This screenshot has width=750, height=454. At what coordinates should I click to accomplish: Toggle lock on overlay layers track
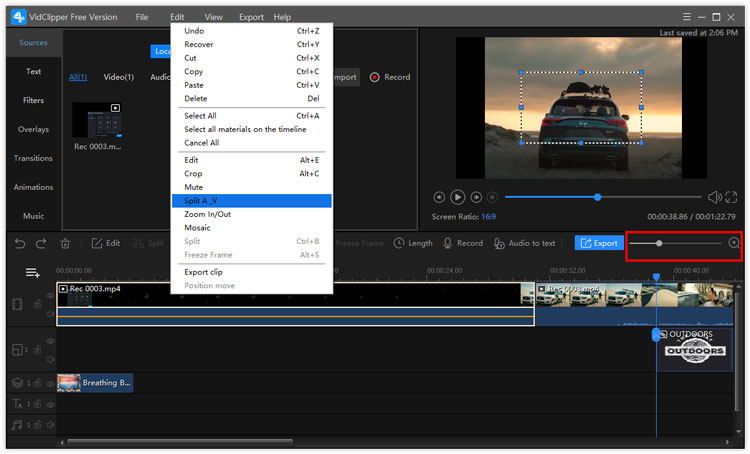(37, 383)
